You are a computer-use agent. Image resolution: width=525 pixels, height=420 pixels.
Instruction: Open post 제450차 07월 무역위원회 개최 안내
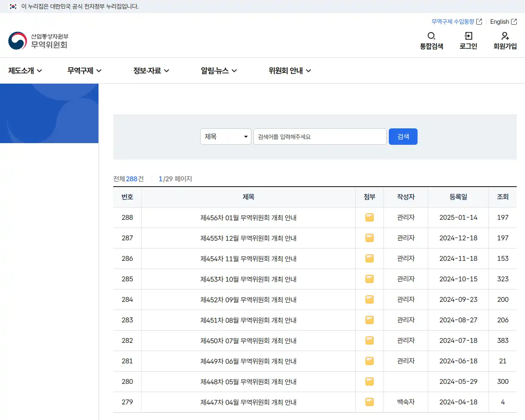coord(249,340)
